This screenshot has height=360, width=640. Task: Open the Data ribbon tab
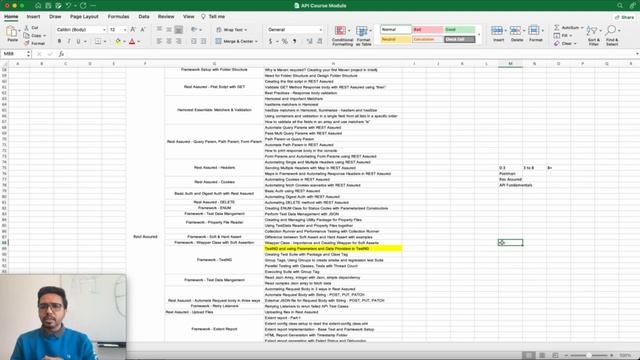point(144,17)
